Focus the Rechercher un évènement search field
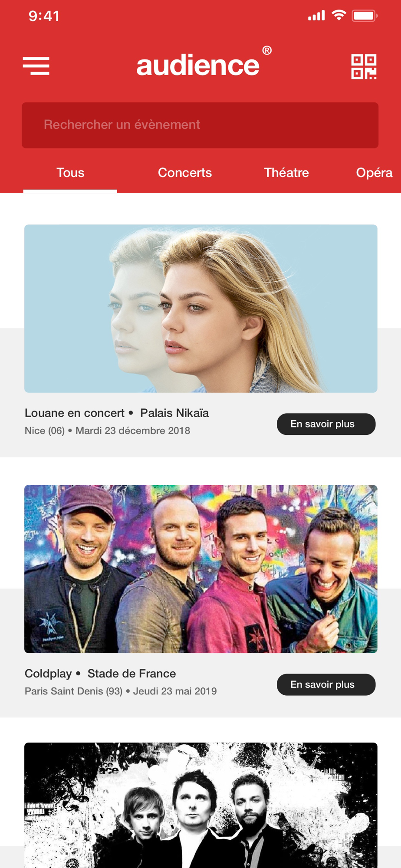This screenshot has width=401, height=868. (x=200, y=125)
